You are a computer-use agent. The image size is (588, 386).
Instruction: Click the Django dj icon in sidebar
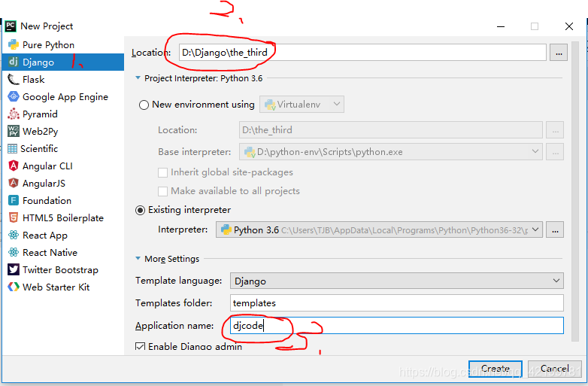click(14, 62)
